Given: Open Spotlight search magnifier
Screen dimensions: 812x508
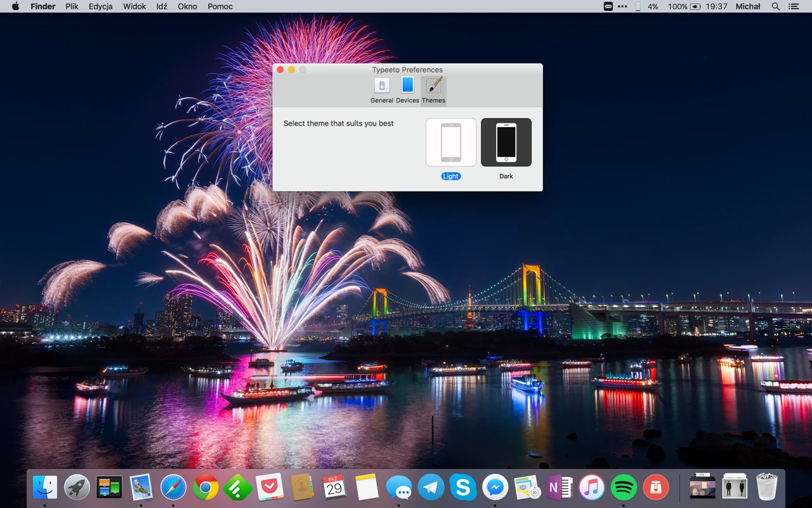Looking at the screenshot, I should coord(775,6).
